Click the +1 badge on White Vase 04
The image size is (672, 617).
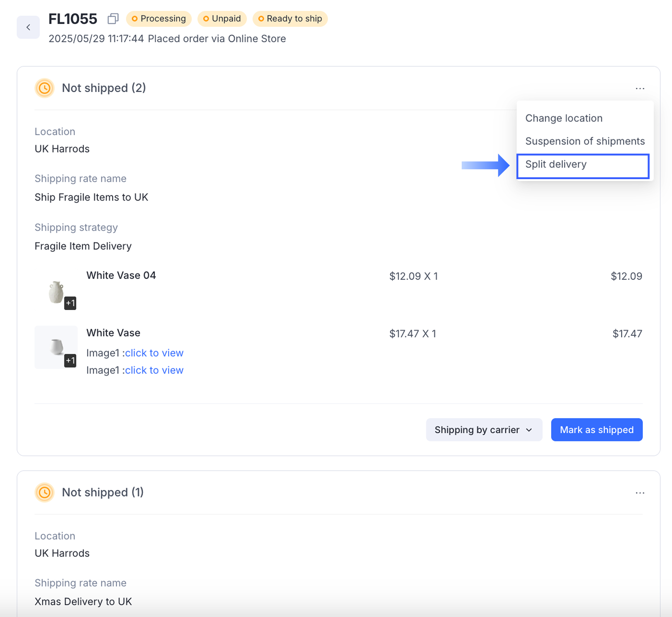(x=70, y=303)
